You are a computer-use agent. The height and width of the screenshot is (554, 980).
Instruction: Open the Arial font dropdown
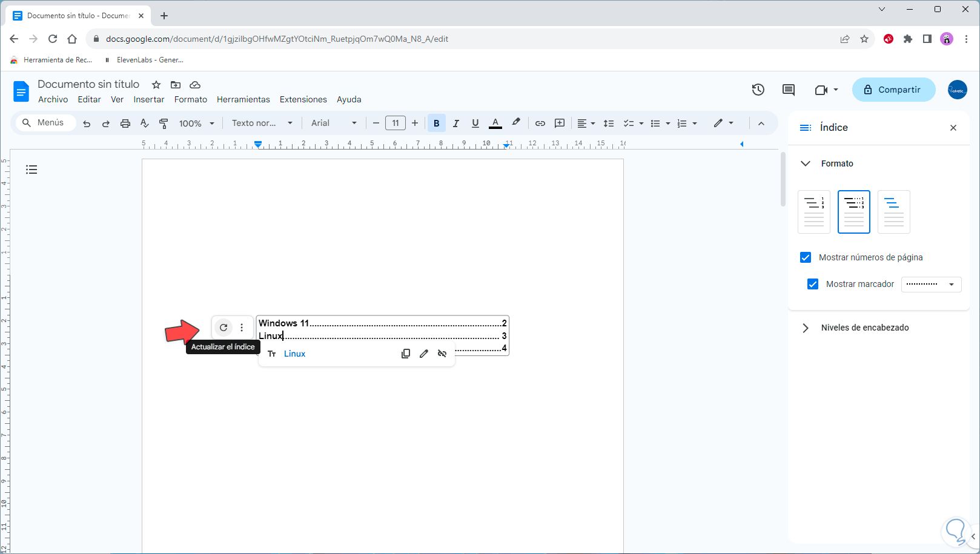click(x=334, y=124)
